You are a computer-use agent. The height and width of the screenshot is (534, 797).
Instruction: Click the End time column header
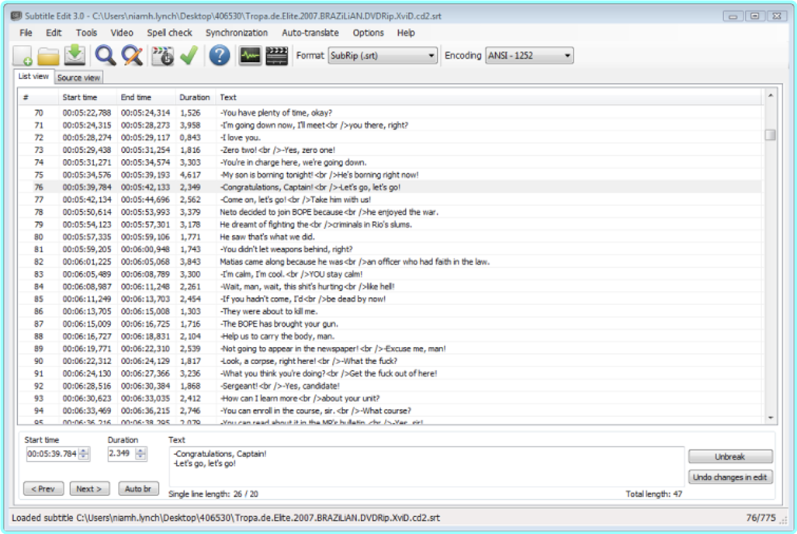(x=146, y=97)
